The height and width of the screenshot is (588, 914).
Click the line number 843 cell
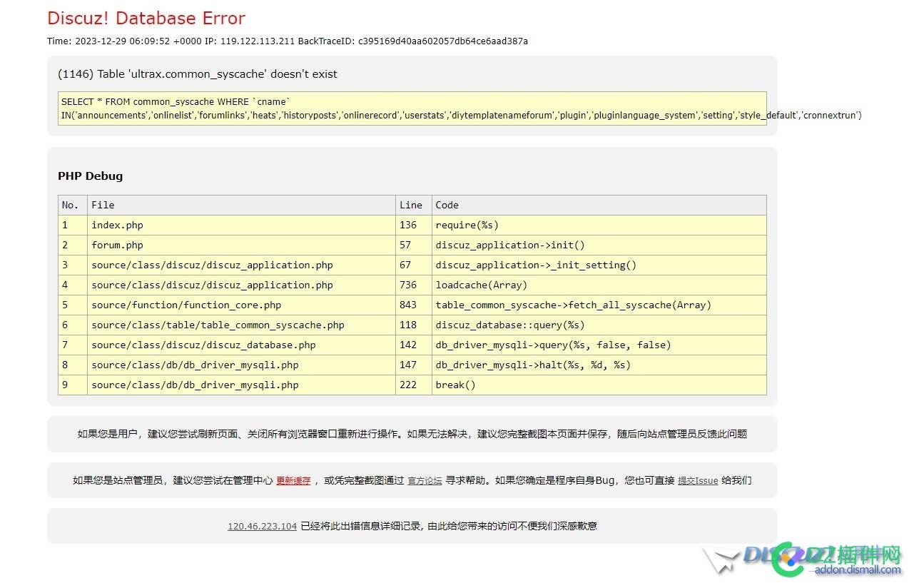click(x=413, y=305)
